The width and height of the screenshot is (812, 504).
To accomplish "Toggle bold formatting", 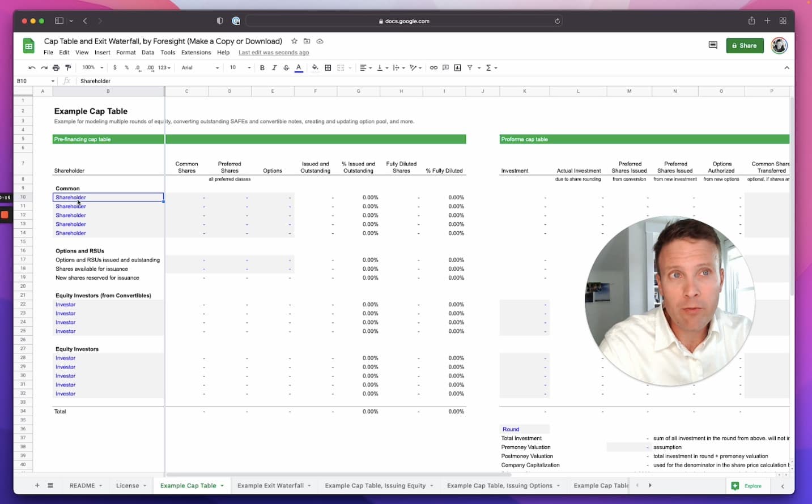I will tap(262, 67).
